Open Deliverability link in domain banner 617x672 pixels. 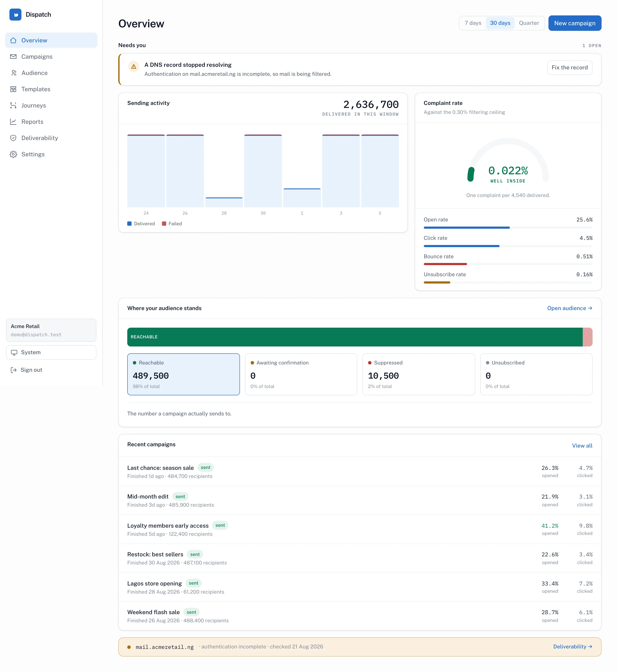[x=573, y=647]
